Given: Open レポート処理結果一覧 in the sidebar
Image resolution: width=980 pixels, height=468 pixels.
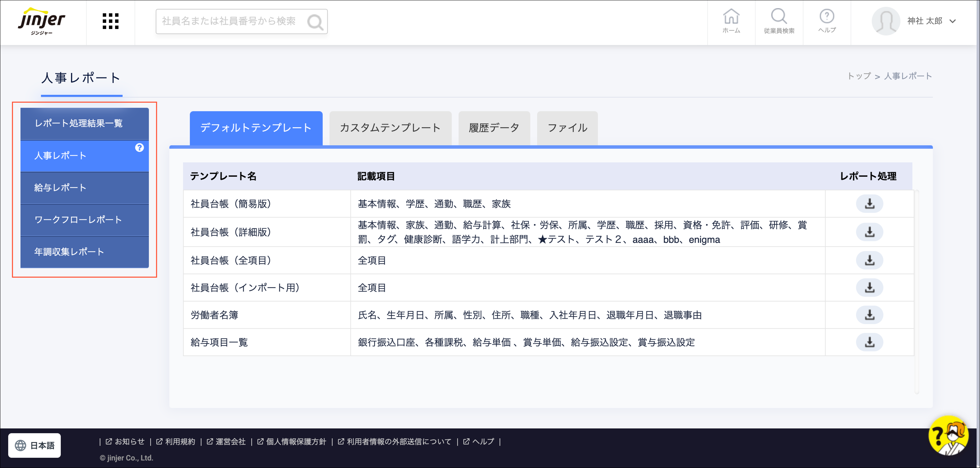Looking at the screenshot, I should [x=85, y=123].
